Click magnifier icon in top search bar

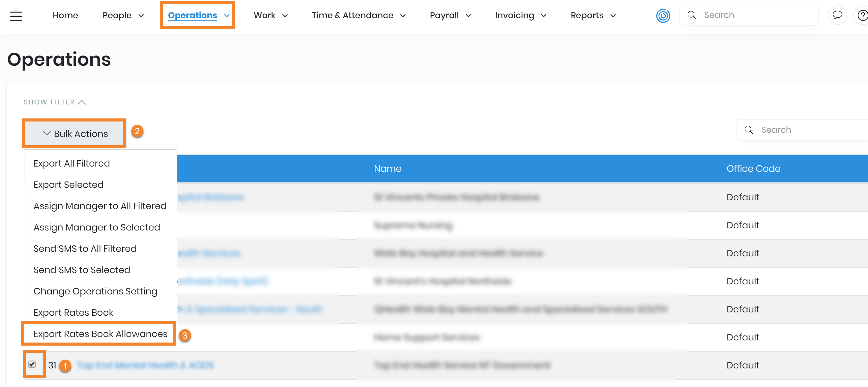pyautogui.click(x=691, y=15)
